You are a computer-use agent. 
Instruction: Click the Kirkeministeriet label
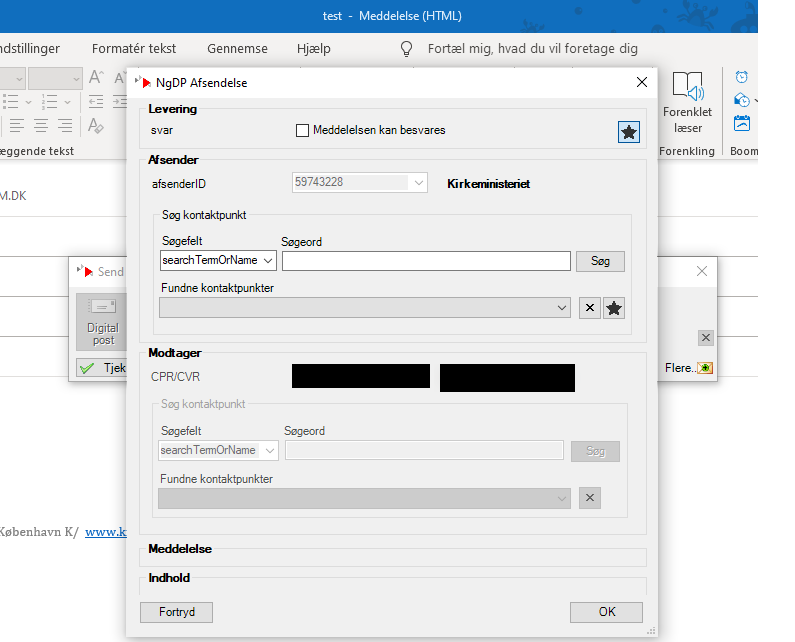[x=488, y=184]
